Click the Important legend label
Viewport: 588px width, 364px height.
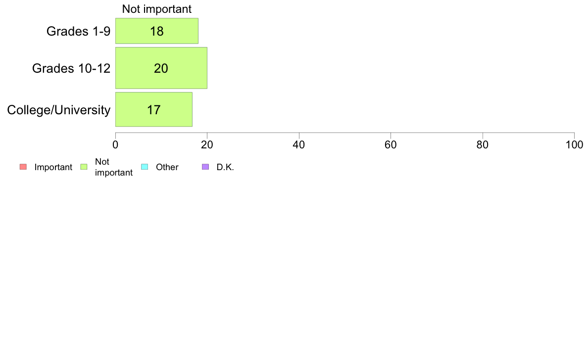(53, 167)
